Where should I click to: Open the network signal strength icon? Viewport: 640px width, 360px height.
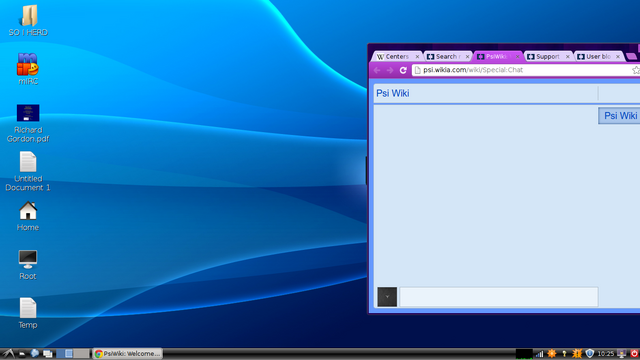(540, 354)
